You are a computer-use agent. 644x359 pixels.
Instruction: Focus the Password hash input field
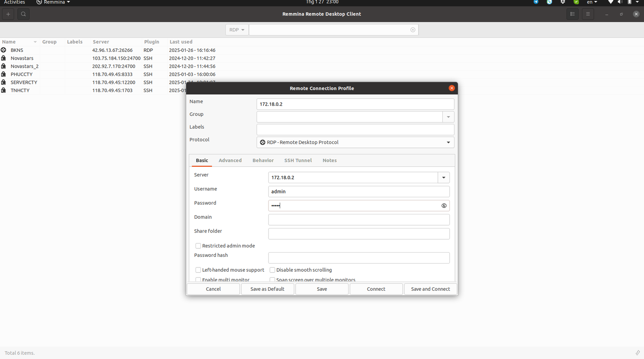(x=359, y=258)
